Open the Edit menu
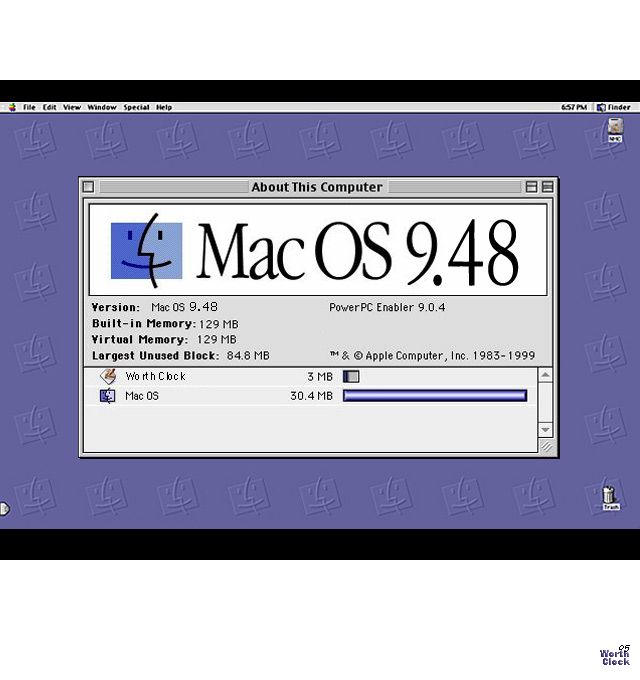 pos(49,107)
